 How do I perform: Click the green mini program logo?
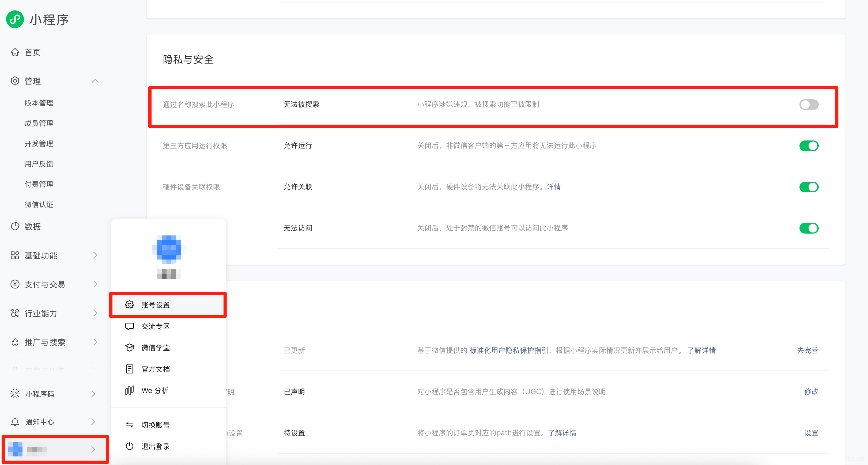(15, 20)
